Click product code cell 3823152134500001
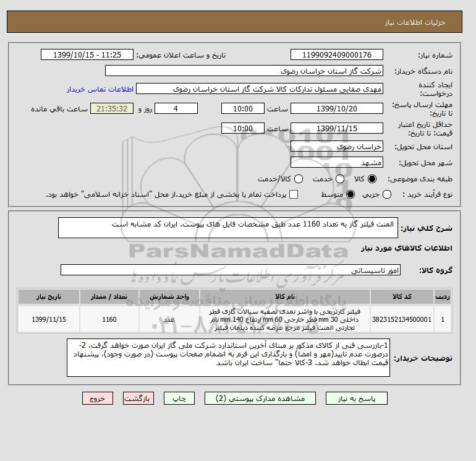 coord(402,319)
